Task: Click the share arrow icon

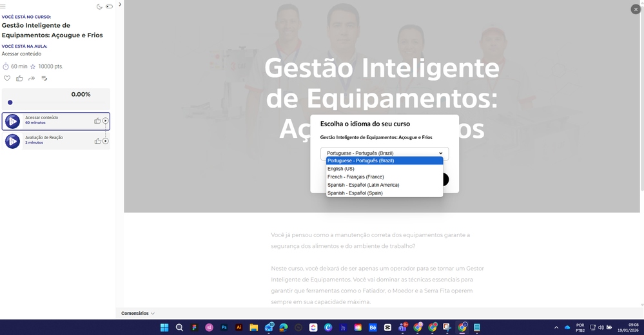Action: [32, 79]
